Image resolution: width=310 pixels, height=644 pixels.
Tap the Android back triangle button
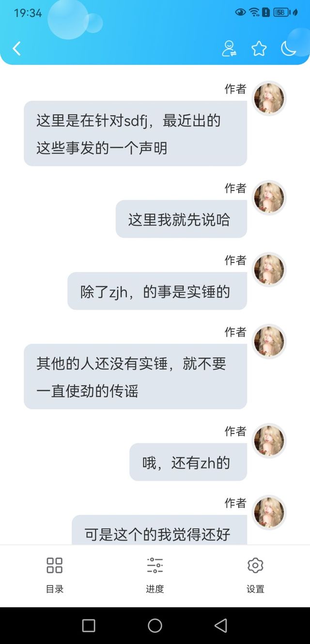point(221,626)
